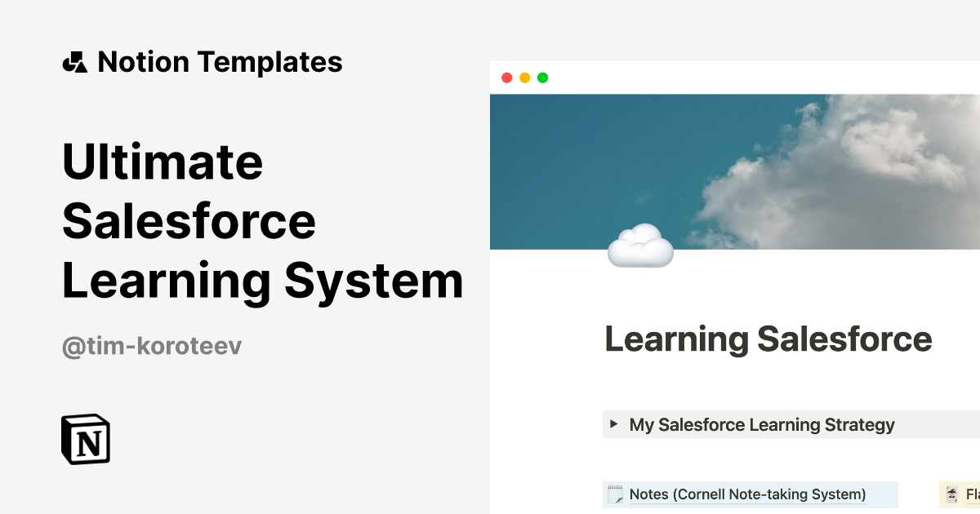Click empty gray area of the Strategy toggle bar
Screen dimensions: 980x514
pyautogui.click(x=939, y=425)
